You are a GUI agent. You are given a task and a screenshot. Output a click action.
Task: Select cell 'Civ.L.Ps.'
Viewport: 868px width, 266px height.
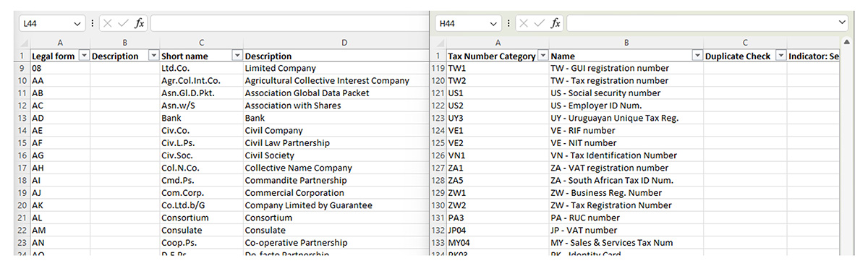[x=202, y=143]
